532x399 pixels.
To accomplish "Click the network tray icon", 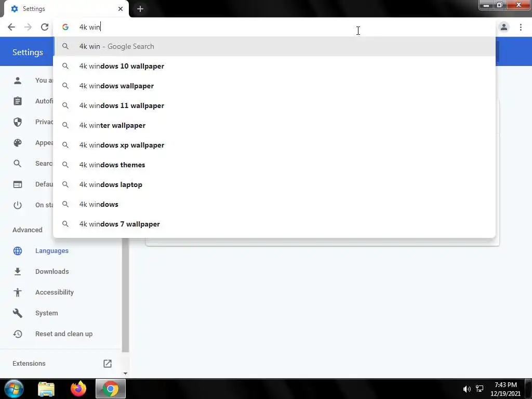I will [x=480, y=389].
